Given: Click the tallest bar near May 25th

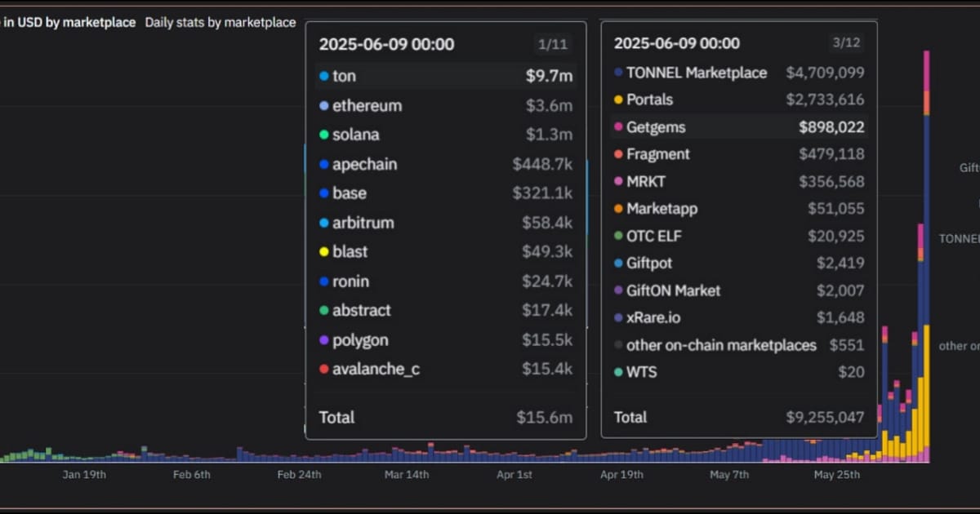Looking at the screenshot, I should pos(926,245).
